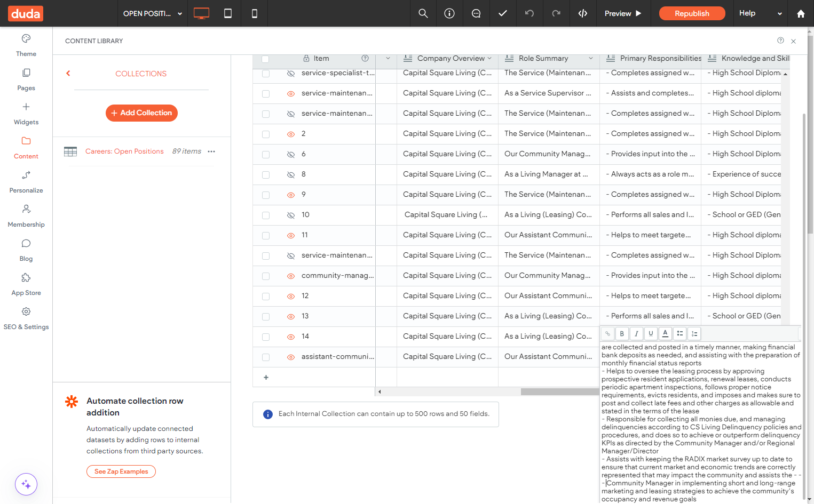Toggle visibility eye for row 9

coord(291,195)
